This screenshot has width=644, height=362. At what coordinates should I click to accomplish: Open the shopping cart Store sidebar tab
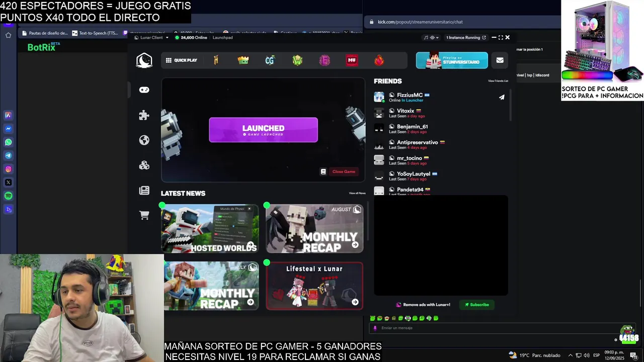[144, 215]
